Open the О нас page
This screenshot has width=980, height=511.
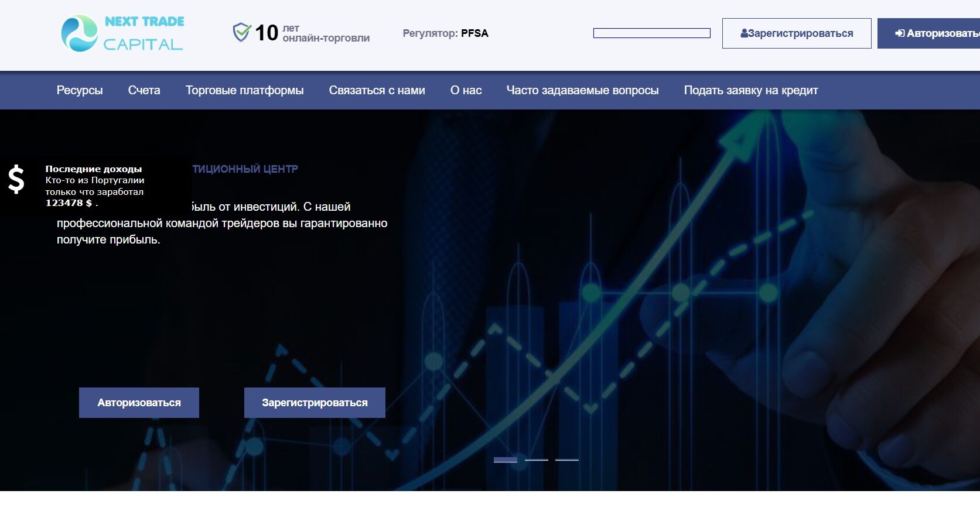[466, 90]
